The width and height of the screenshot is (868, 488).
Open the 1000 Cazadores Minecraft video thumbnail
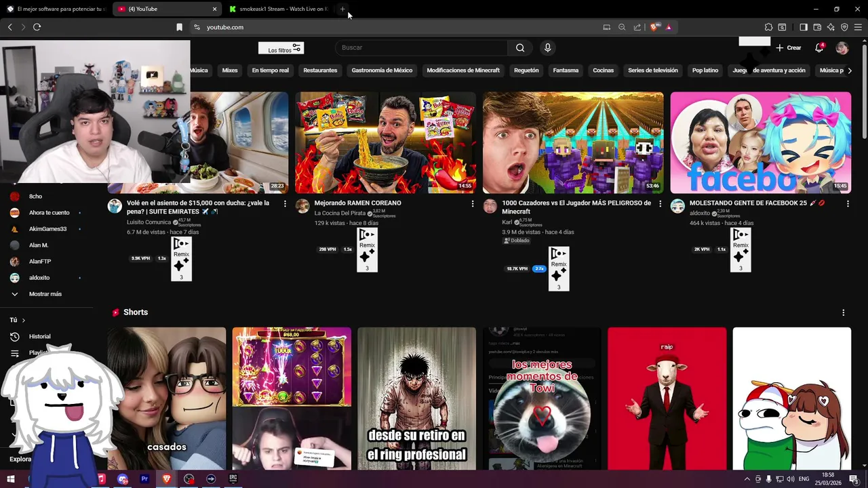point(573,143)
